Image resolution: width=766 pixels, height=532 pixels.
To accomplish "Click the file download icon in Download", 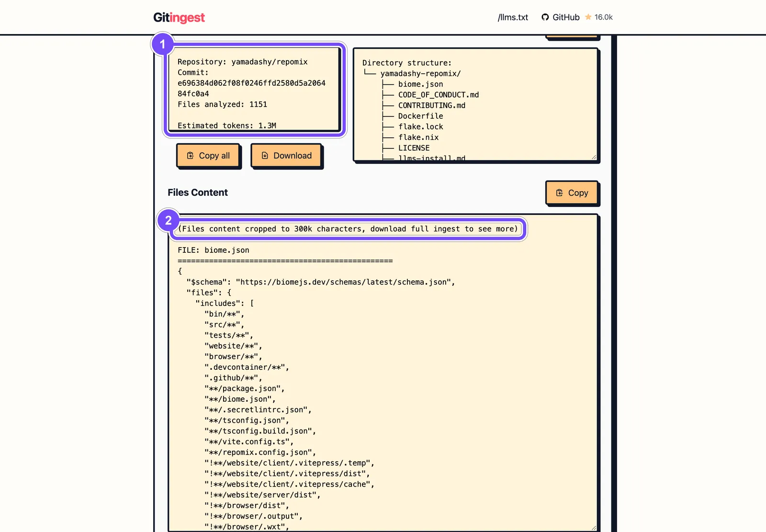I will 265,156.
